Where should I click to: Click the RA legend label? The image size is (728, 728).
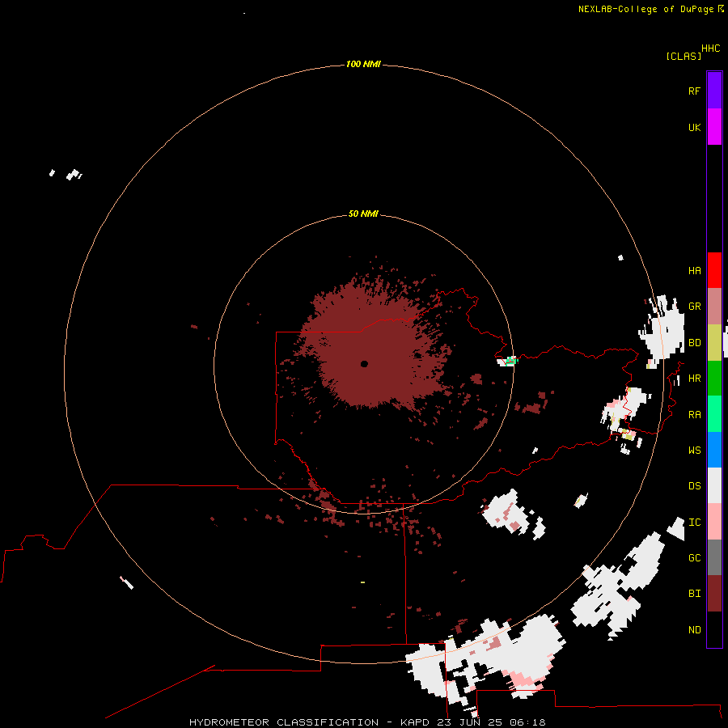(694, 415)
